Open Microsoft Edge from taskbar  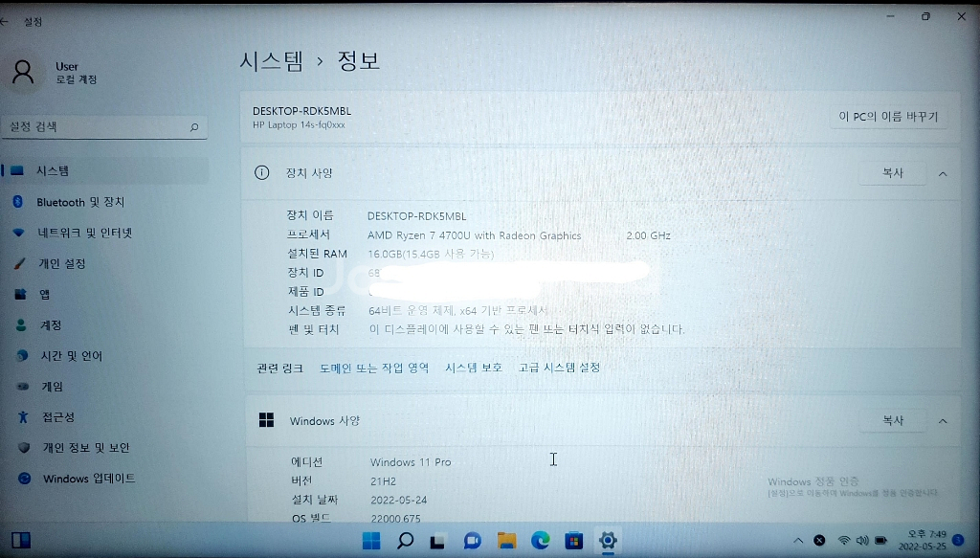click(540, 541)
